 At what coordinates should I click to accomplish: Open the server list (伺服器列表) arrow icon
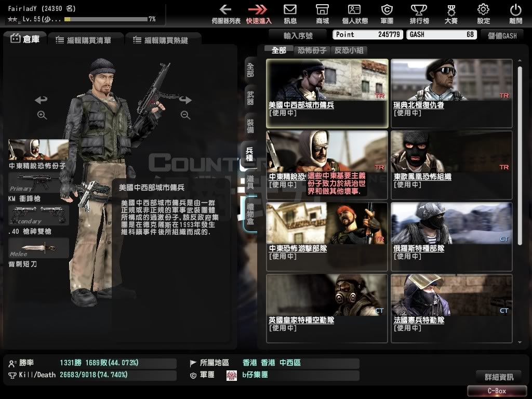tap(225, 9)
